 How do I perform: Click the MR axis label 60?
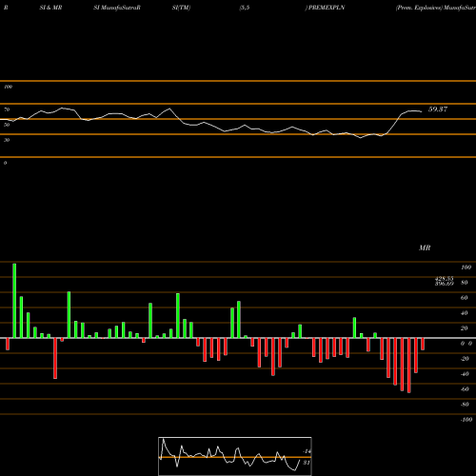pyautogui.click(x=465, y=298)
